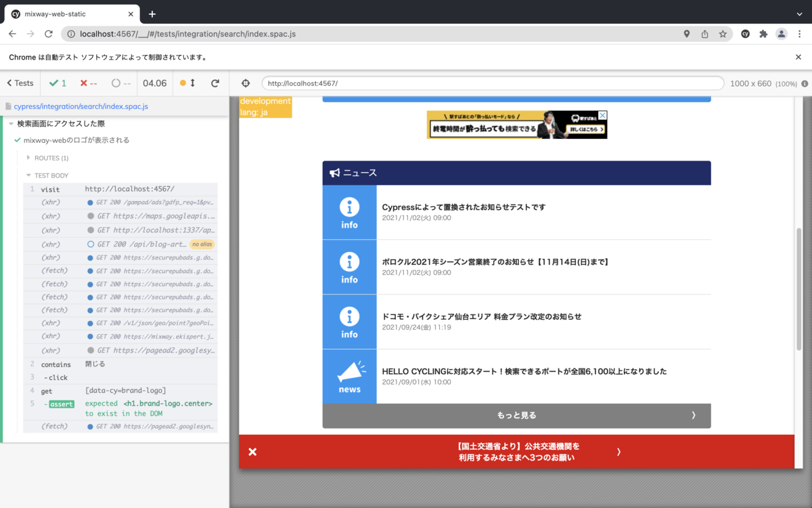Click info icon beside ドコモ・バイクシェア notice
The height and width of the screenshot is (508, 812).
[x=349, y=322]
